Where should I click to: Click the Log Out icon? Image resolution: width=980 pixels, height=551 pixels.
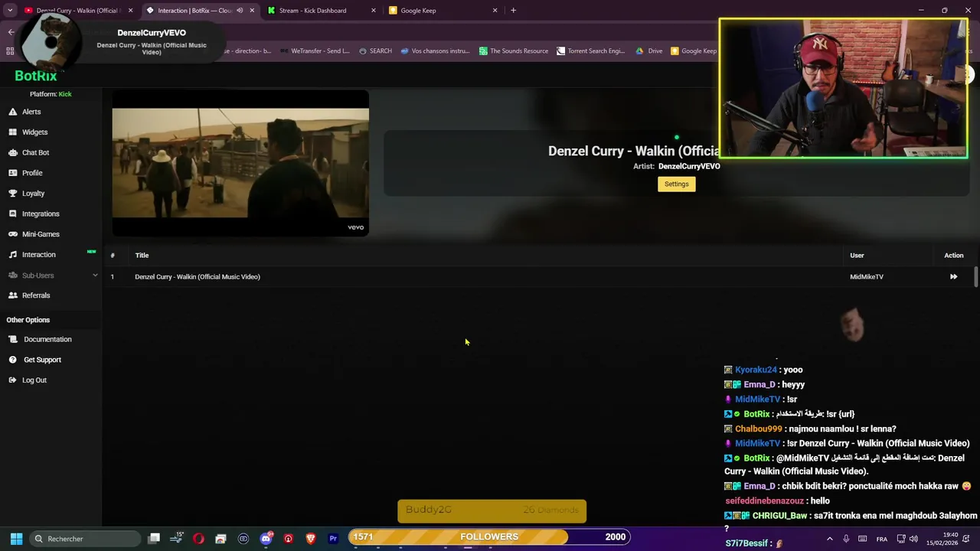tap(13, 380)
